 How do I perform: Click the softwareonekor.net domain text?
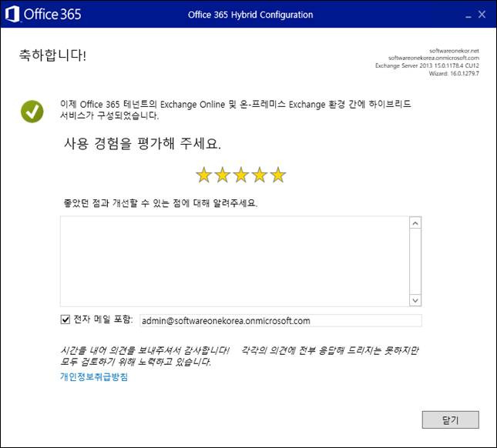click(454, 51)
